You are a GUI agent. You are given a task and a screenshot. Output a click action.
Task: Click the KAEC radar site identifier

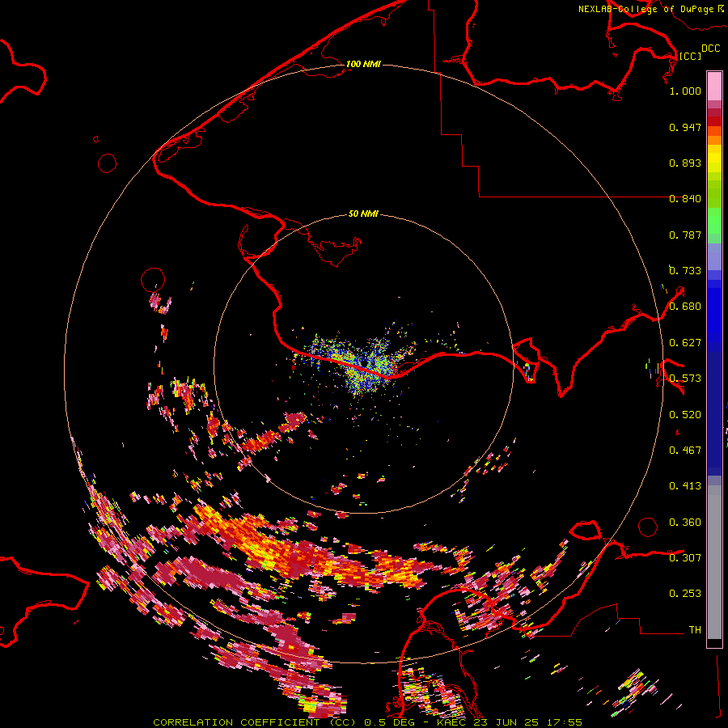pos(451,722)
